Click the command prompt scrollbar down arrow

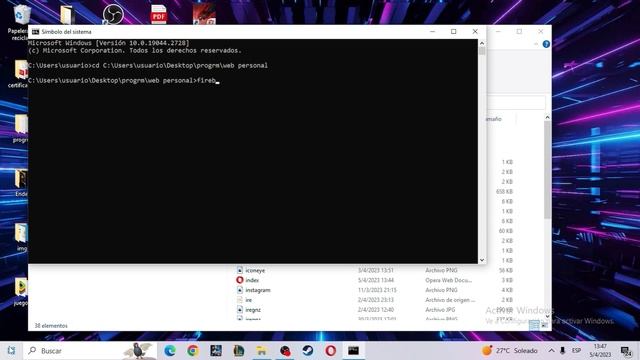tap(482, 260)
